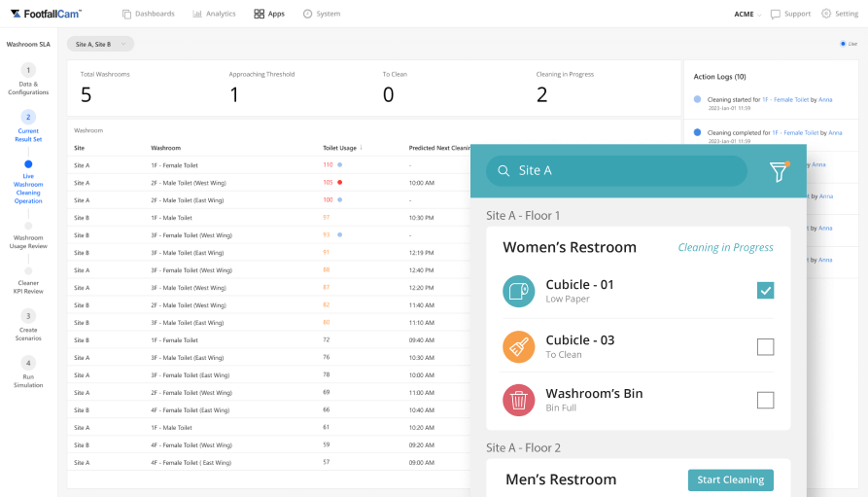Open 1F - Female Toilet link in started log
Viewport: 868px width, 497px height.
[785, 100]
